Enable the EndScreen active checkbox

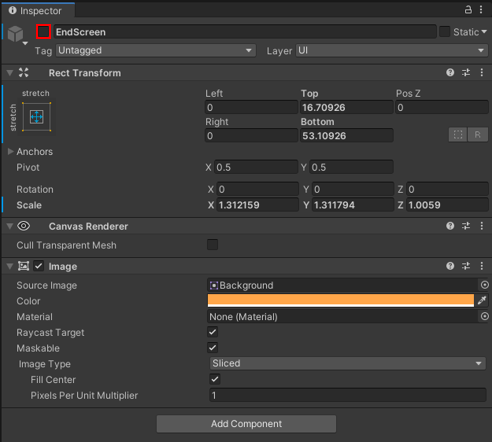coord(43,32)
